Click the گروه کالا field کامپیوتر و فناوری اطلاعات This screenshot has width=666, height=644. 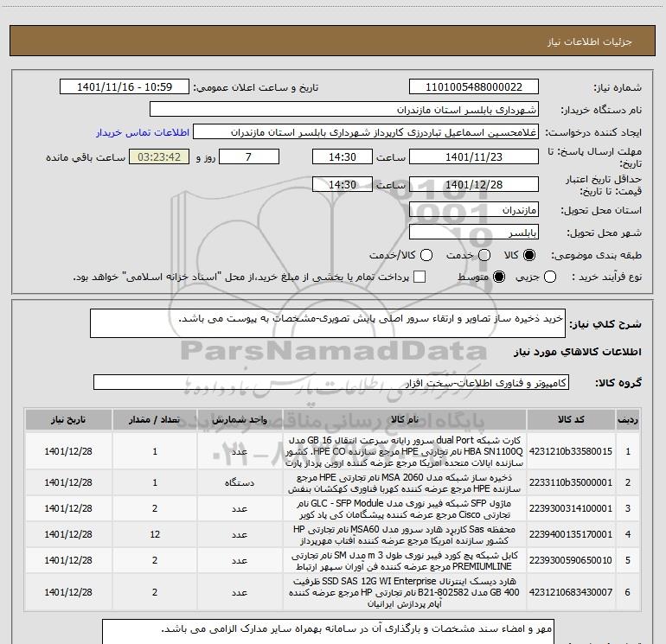click(331, 382)
